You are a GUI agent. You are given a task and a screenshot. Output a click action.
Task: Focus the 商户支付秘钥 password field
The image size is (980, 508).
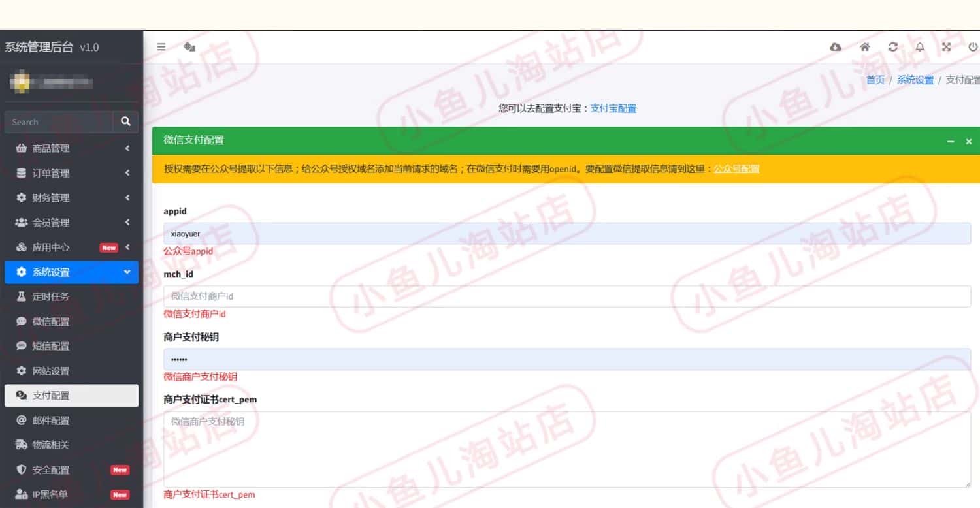click(566, 359)
